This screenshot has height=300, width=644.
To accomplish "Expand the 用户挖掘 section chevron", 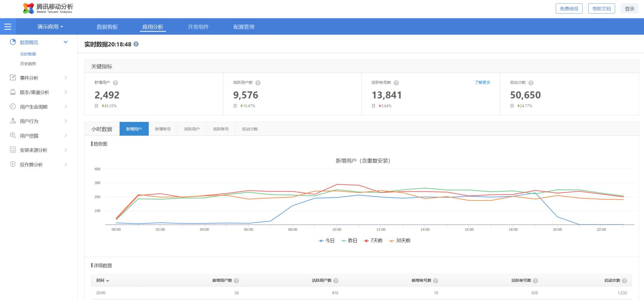I will pyautogui.click(x=66, y=135).
